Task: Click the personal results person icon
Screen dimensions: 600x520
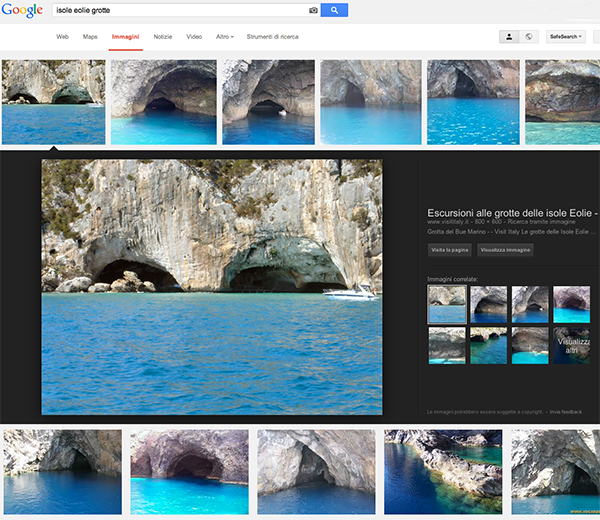Action: (x=509, y=37)
